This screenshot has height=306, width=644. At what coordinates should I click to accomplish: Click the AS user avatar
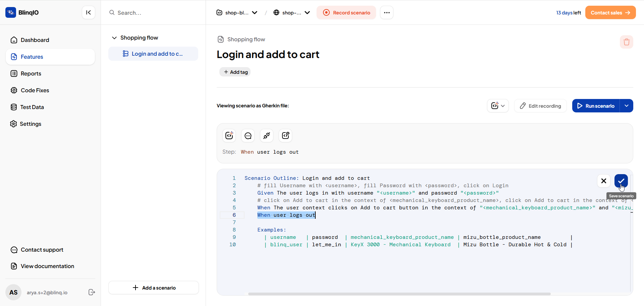(13, 292)
